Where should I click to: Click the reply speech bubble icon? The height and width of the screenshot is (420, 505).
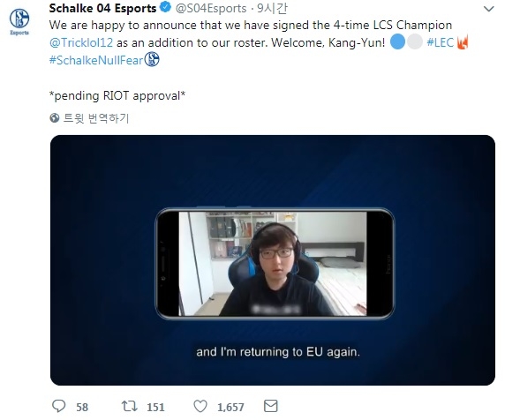pyautogui.click(x=58, y=406)
